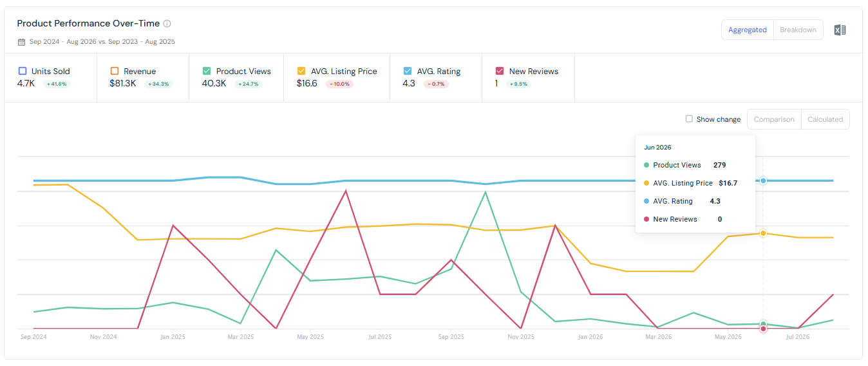Switch to Aggregated view
Viewport: 868px width, 366px height.
coord(748,30)
